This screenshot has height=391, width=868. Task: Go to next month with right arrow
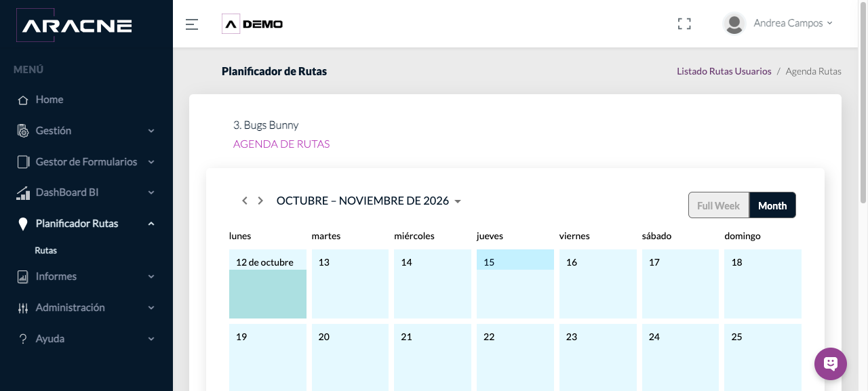coord(260,201)
